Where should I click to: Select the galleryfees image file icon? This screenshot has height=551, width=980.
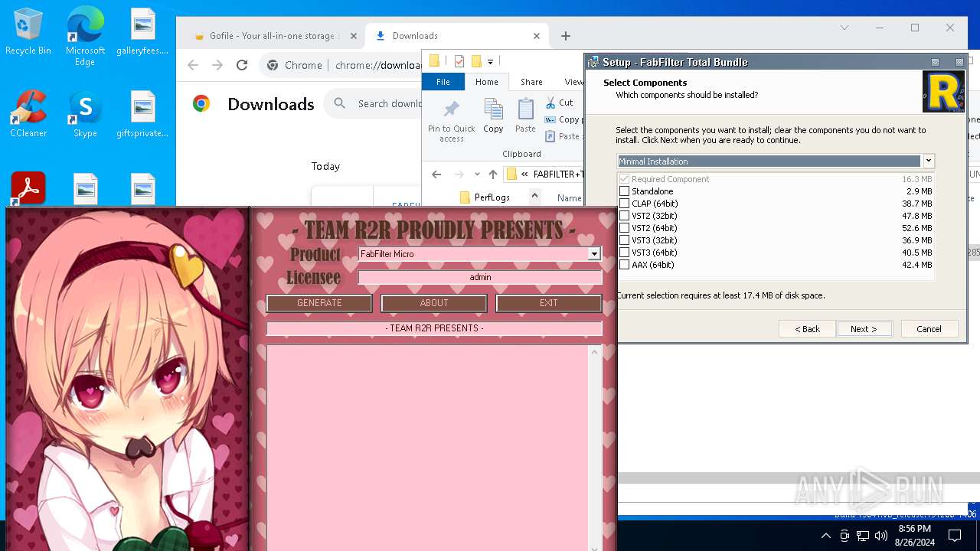pyautogui.click(x=142, y=32)
